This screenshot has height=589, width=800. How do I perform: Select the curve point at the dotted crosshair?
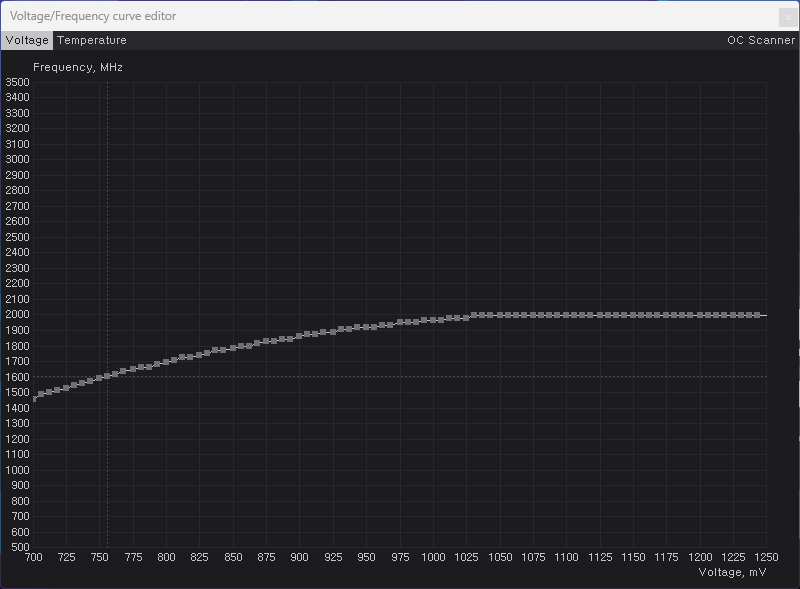point(107,376)
